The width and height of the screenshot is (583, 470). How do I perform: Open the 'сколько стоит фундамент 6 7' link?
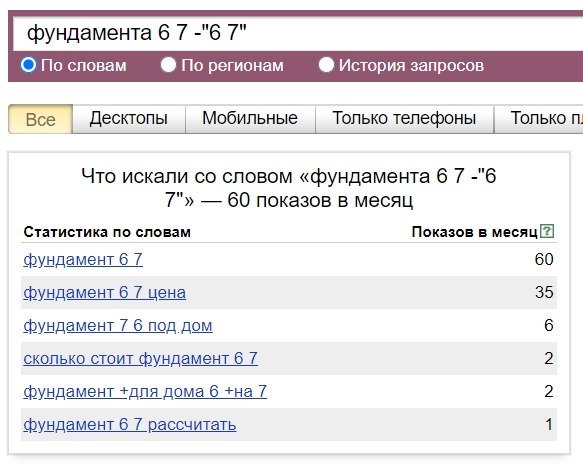coord(141,358)
